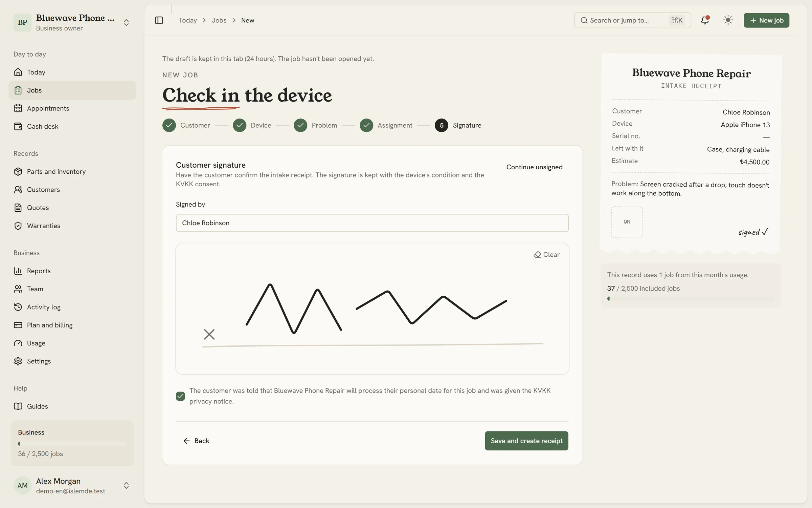812x508 pixels.
Task: Click the Appointments calendar icon
Action: coord(18,108)
